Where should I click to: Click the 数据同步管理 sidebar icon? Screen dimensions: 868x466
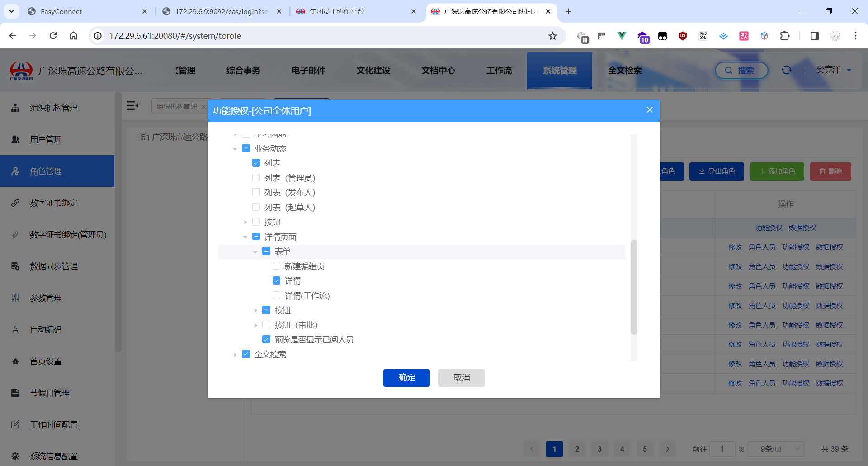[15, 266]
